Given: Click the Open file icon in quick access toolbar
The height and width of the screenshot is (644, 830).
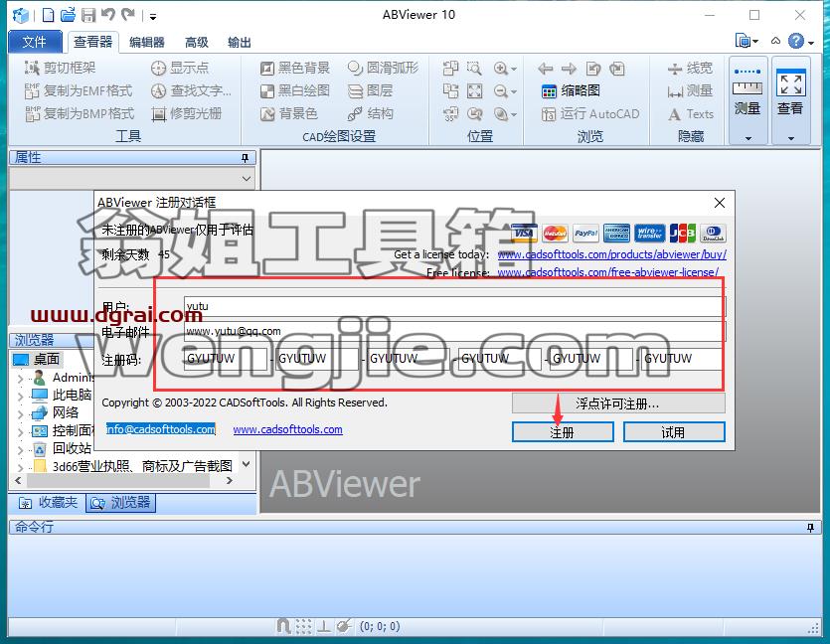Looking at the screenshot, I should tap(68, 15).
